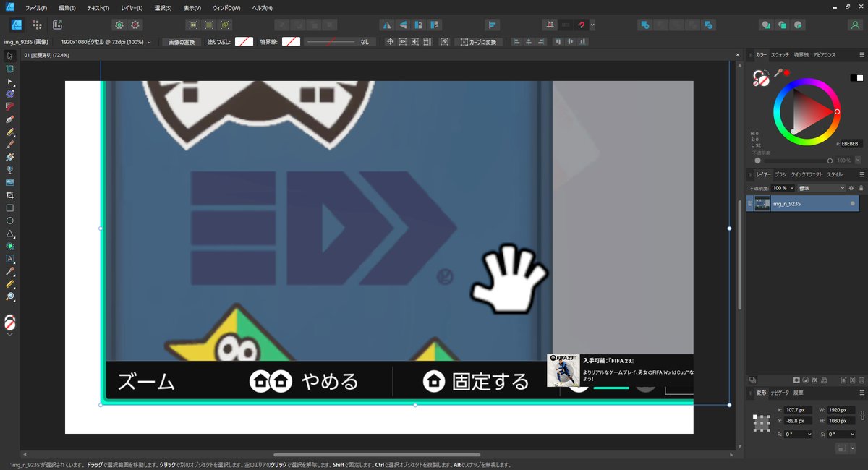Screen dimensions: 868x470
Task: Toggle Insert inside selection mode
Action: [x=798, y=24]
